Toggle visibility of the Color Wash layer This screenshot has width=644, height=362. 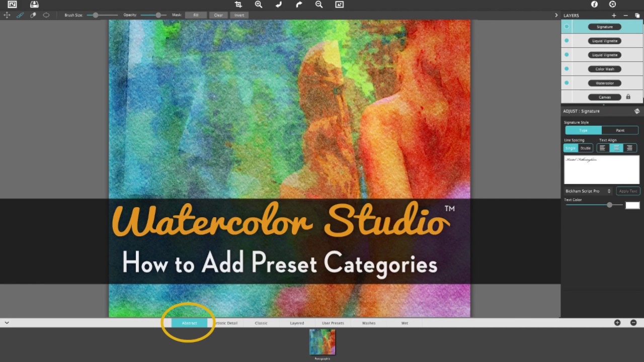point(567,69)
